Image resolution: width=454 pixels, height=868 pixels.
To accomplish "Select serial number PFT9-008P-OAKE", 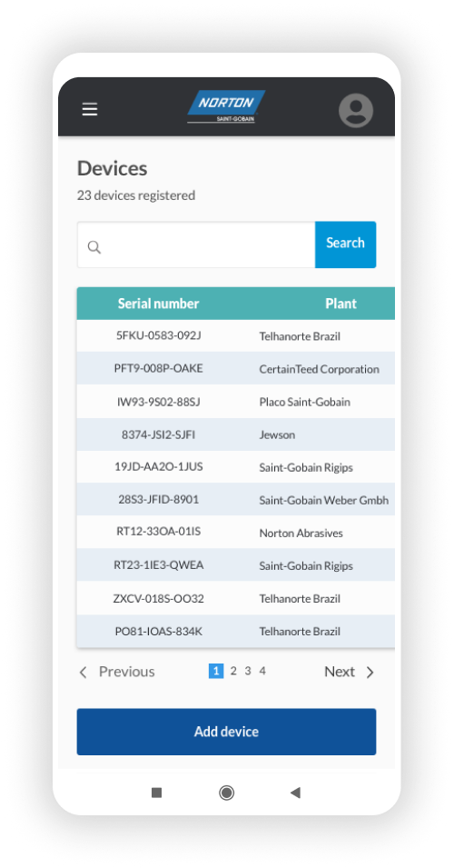I will pyautogui.click(x=159, y=368).
